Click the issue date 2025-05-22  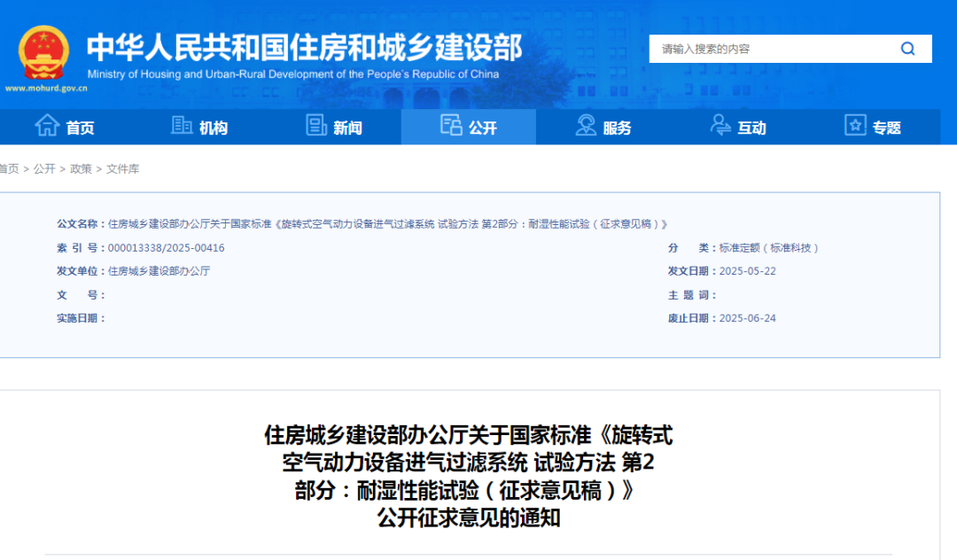pyautogui.click(x=748, y=271)
